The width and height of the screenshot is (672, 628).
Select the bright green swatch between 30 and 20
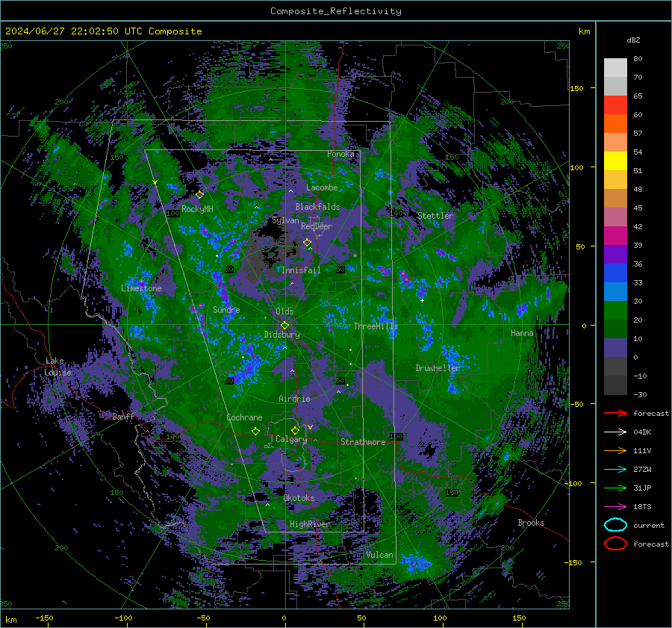click(x=615, y=311)
